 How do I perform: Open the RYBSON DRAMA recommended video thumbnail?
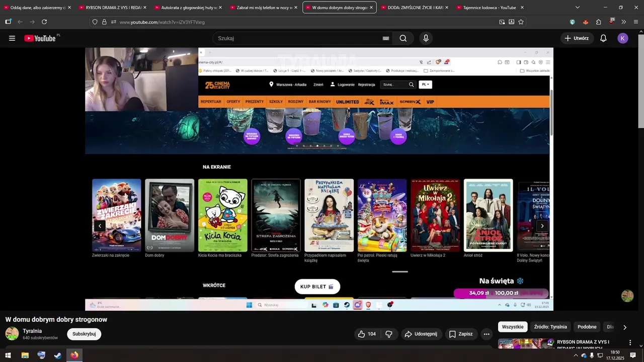point(526,343)
